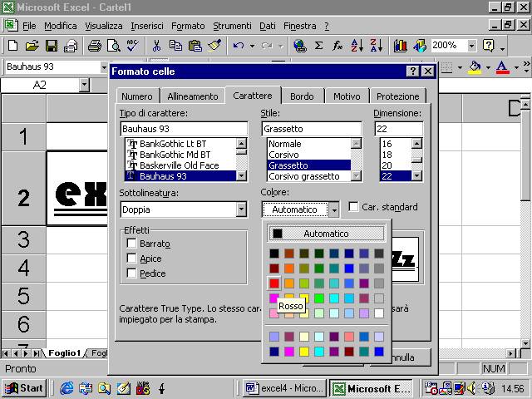Viewport: 532px width, 399px height.
Task: Switch to excel4 - Micro... taskbar button
Action: tap(284, 388)
